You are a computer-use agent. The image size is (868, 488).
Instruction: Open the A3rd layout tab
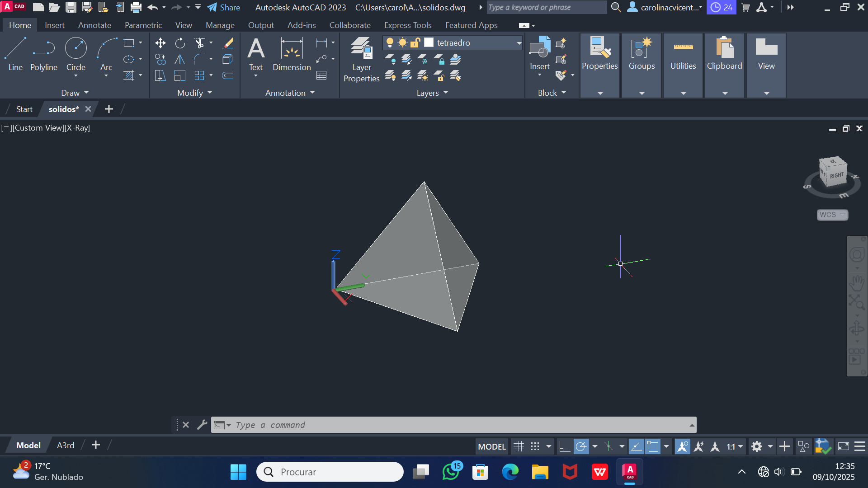[x=66, y=445]
